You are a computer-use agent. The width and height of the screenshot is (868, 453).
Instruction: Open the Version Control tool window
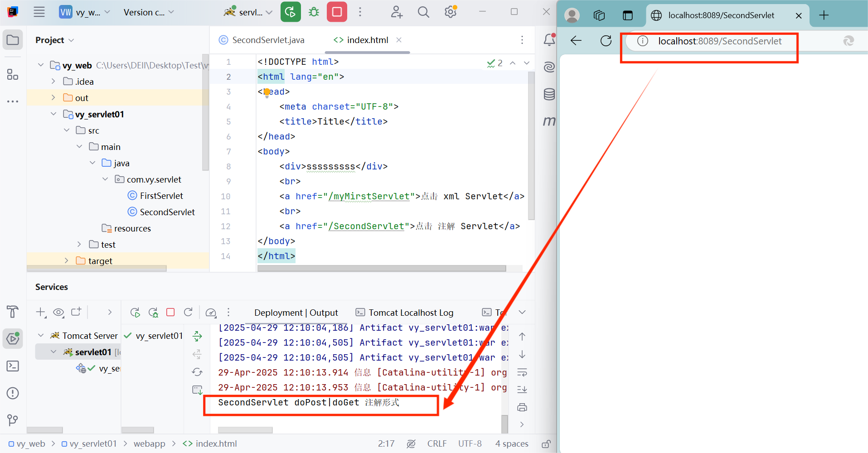(12, 420)
